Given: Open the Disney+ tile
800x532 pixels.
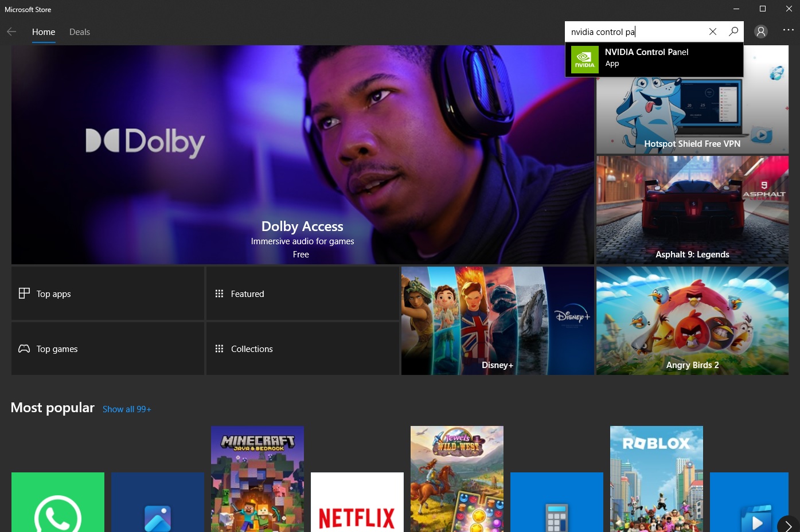Looking at the screenshot, I should [x=498, y=320].
